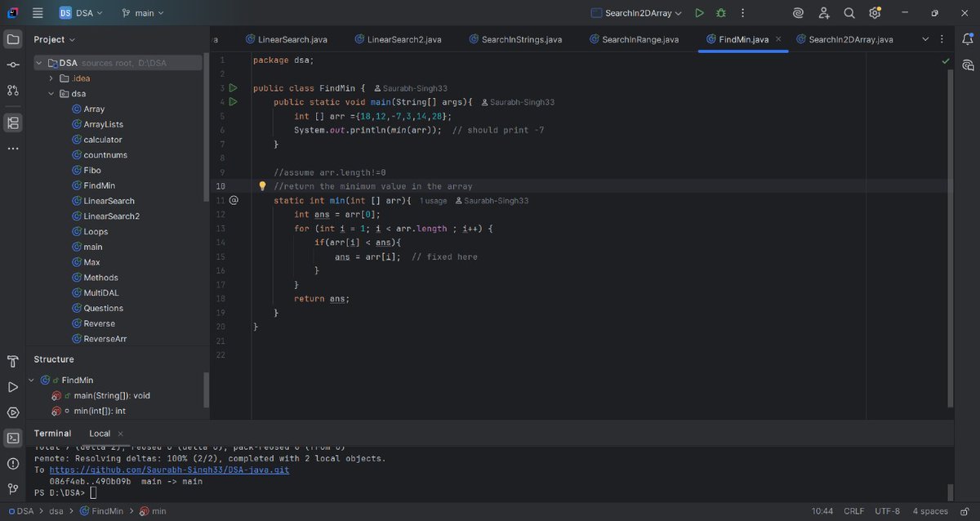980x521 pixels.
Task: Click the UTF-8 encoding in status bar
Action: [887, 511]
